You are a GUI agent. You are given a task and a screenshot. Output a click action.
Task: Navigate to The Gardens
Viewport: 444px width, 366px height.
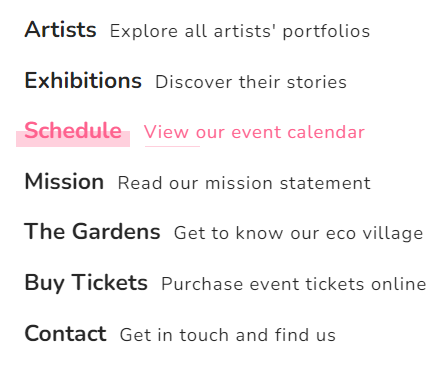92,232
